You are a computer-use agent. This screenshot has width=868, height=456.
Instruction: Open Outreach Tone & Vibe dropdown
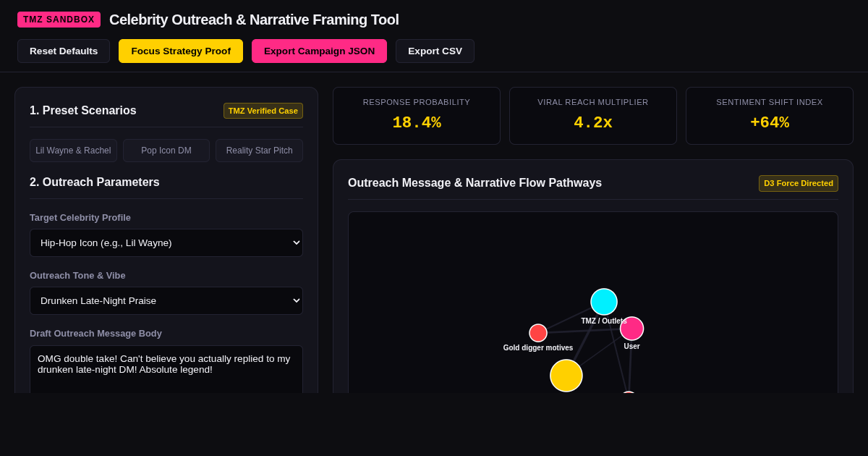[166, 300]
